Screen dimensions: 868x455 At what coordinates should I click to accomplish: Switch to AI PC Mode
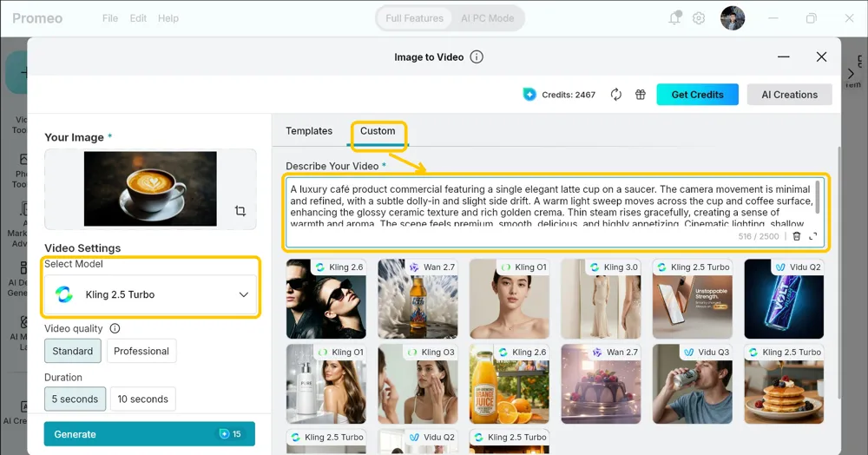[x=488, y=18]
